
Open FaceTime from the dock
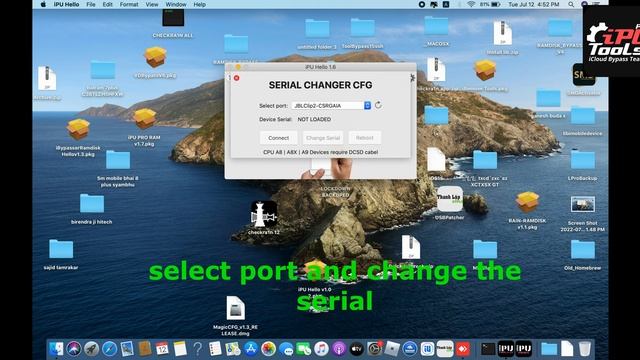click(x=303, y=349)
